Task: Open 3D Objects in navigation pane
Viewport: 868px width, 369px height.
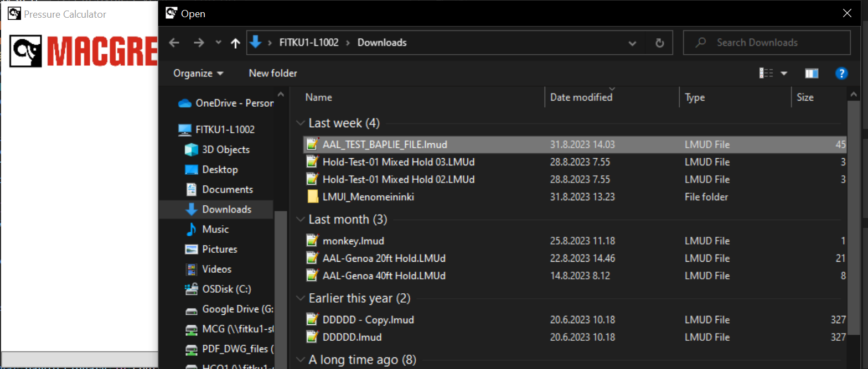Action: [225, 150]
